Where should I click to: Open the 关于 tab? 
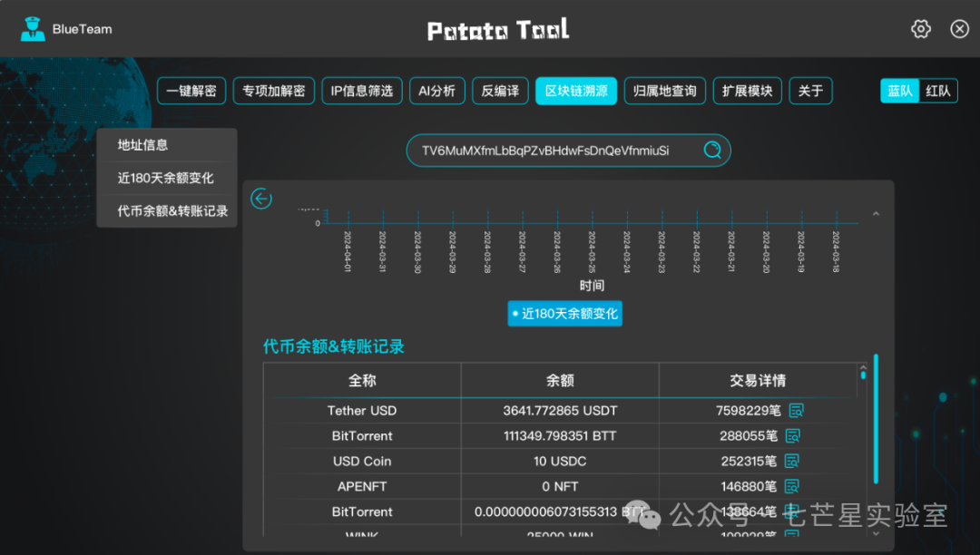[x=810, y=92]
